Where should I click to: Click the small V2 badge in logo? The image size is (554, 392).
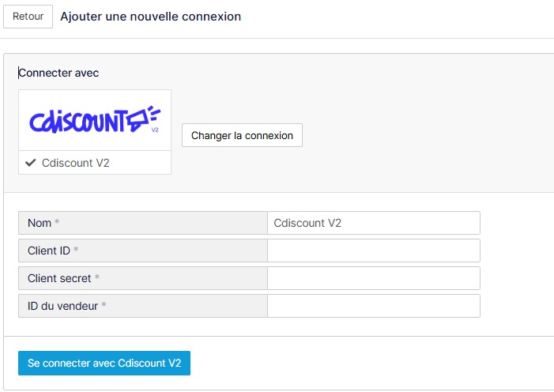pos(155,130)
